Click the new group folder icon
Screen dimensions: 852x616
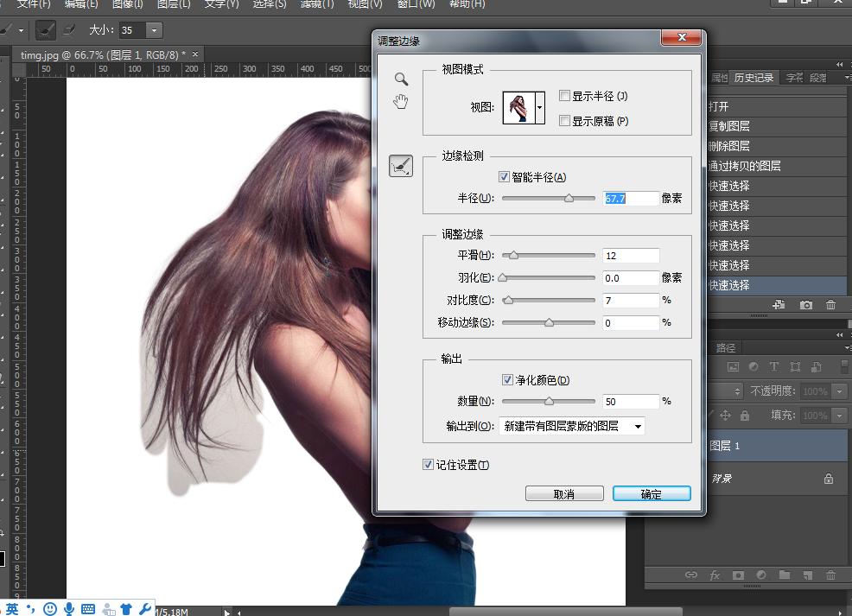point(784,575)
